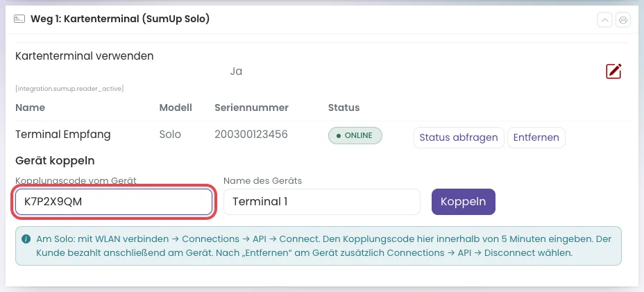Image resolution: width=644 pixels, height=292 pixels.
Task: Edit the Kartenterminal verwenden setting
Action: tap(613, 71)
